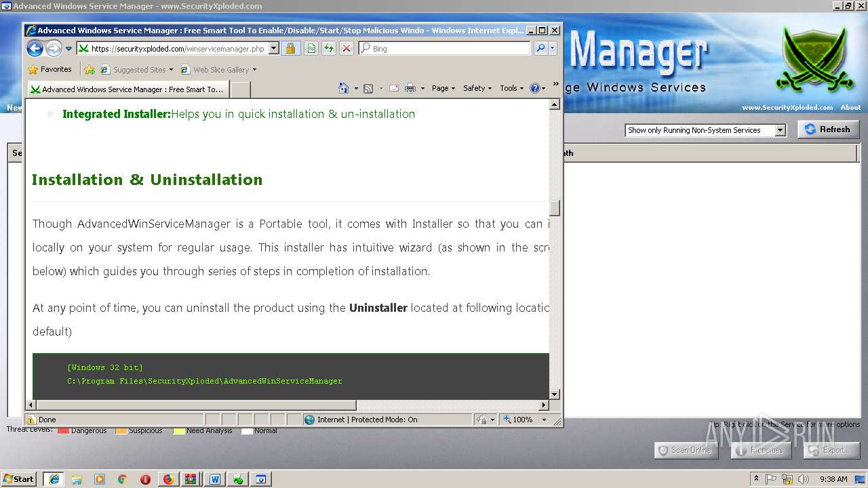Open the search provider dropdown arrow
The width and height of the screenshot is (868, 488).
(x=552, y=49)
